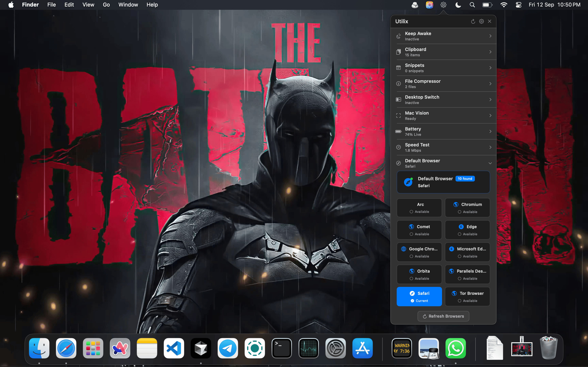The width and height of the screenshot is (588, 367).
Task: Click the Utilix menu bar icon
Action: click(443, 5)
